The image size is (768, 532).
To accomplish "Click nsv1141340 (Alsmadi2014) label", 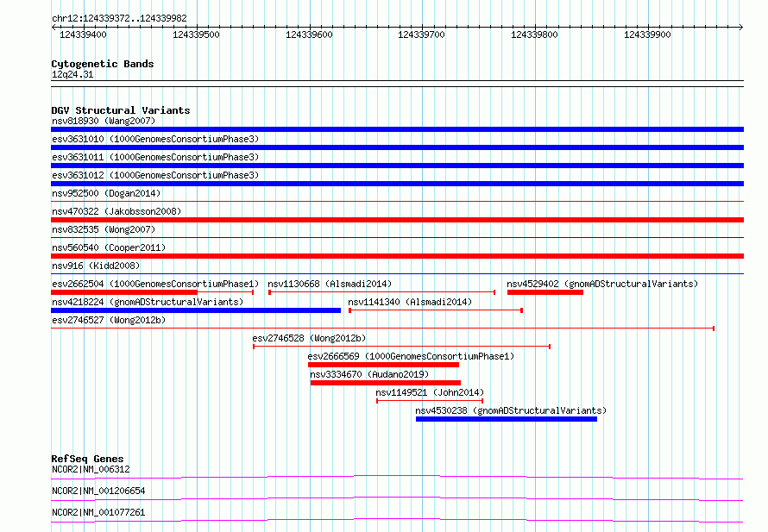I will coord(410,302).
